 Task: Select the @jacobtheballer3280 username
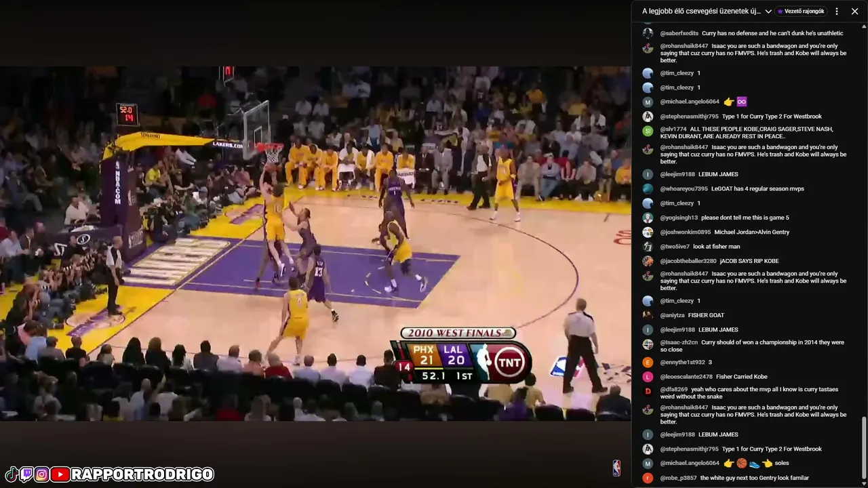(688, 261)
